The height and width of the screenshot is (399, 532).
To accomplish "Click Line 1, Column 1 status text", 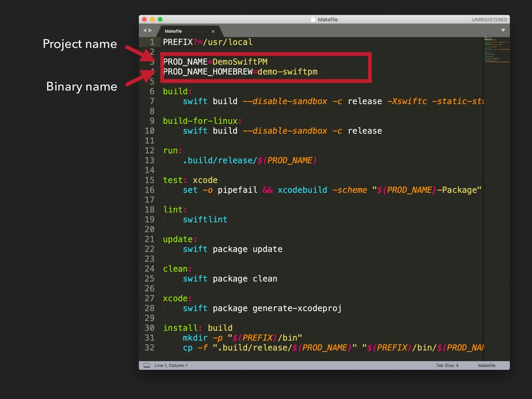I will click(171, 365).
